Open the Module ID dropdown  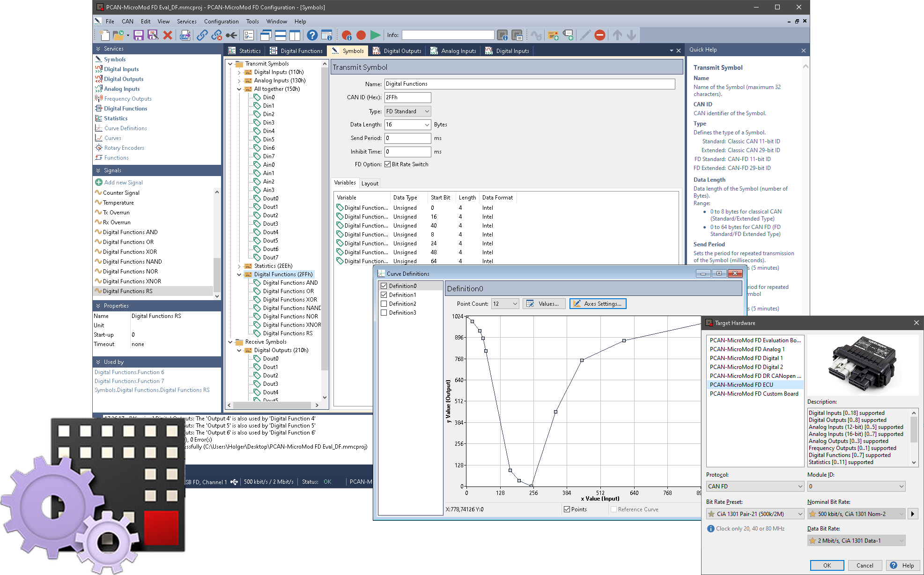856,487
